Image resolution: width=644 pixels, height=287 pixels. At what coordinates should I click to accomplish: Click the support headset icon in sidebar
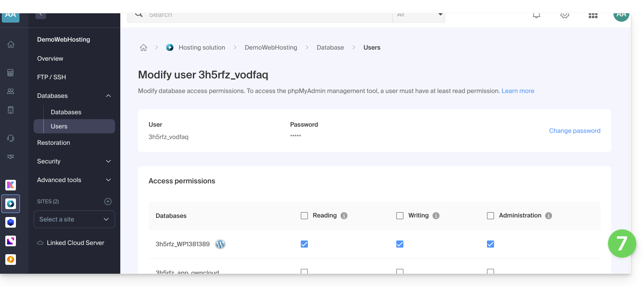pyautogui.click(x=11, y=138)
